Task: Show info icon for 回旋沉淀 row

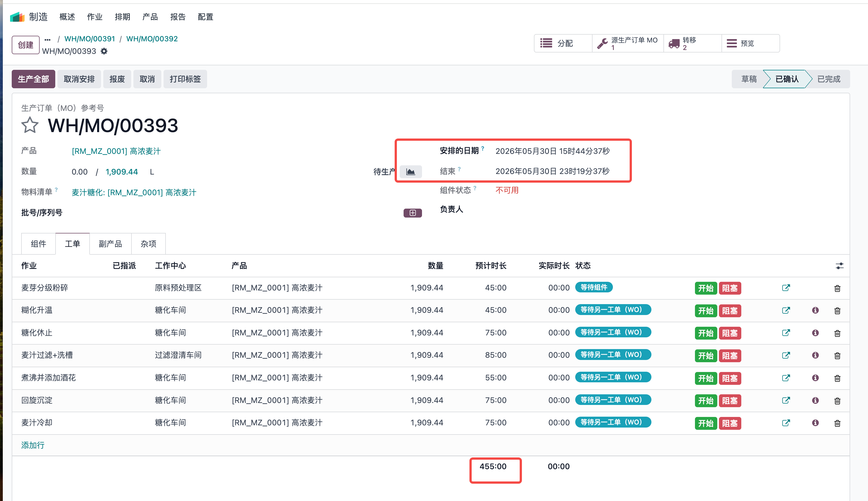Action: (815, 400)
